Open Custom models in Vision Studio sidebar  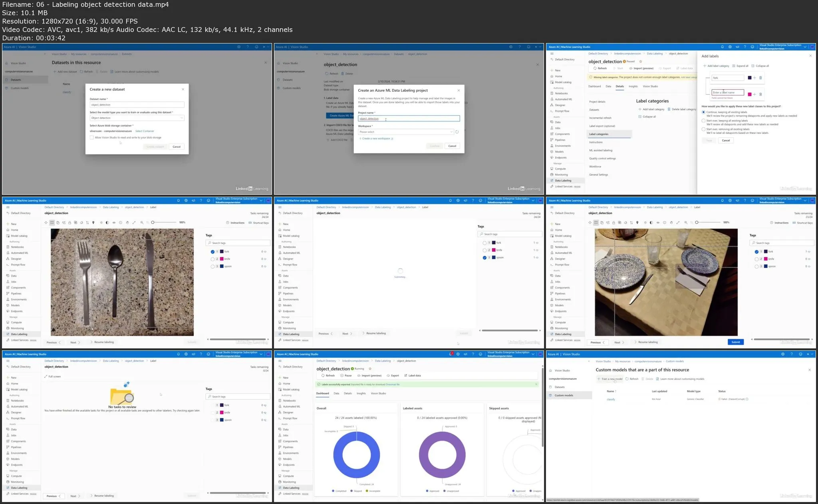coord(569,395)
